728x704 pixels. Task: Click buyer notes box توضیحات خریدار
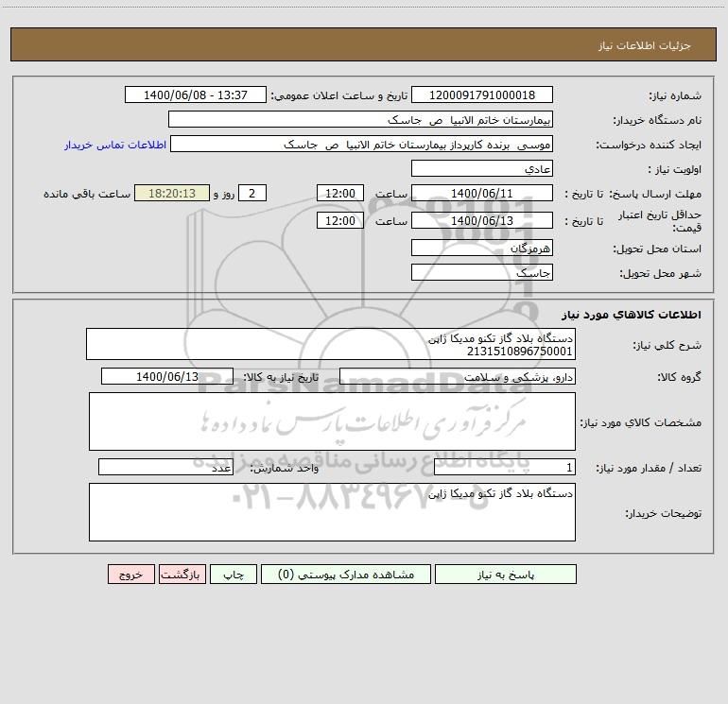[332, 512]
